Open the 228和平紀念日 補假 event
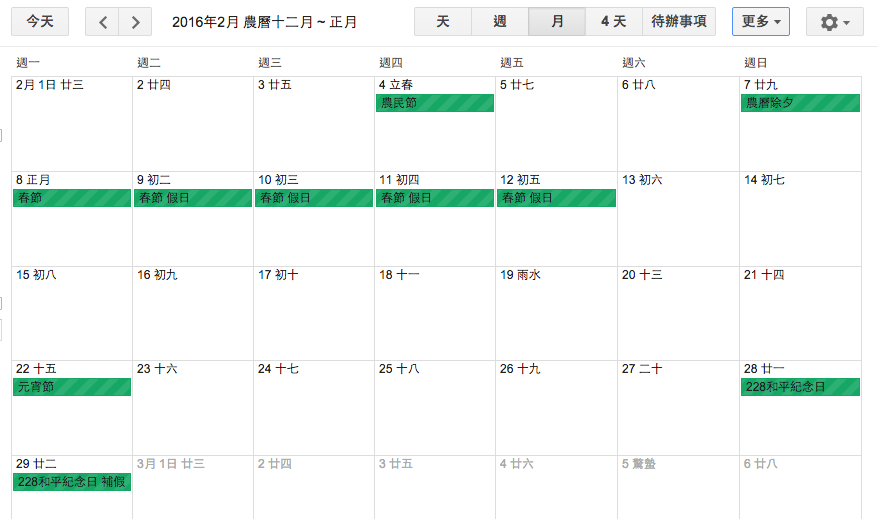 72,482
